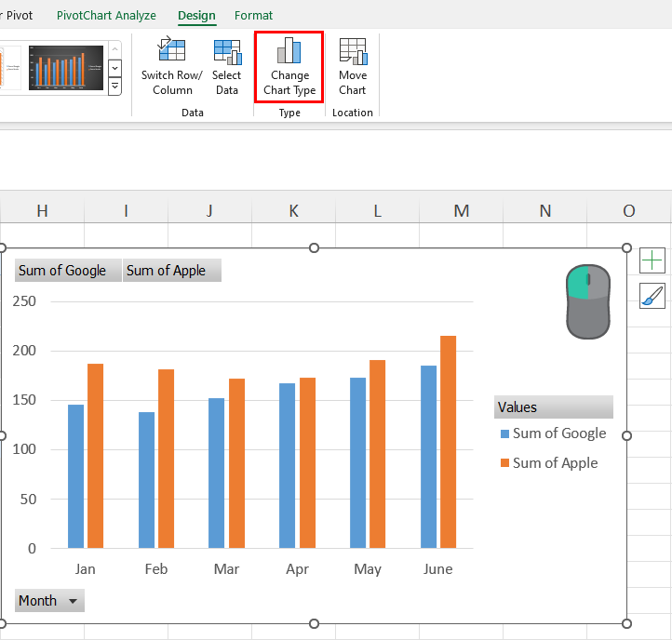Click the Apr axis label
The image size is (672, 640).
click(297, 569)
